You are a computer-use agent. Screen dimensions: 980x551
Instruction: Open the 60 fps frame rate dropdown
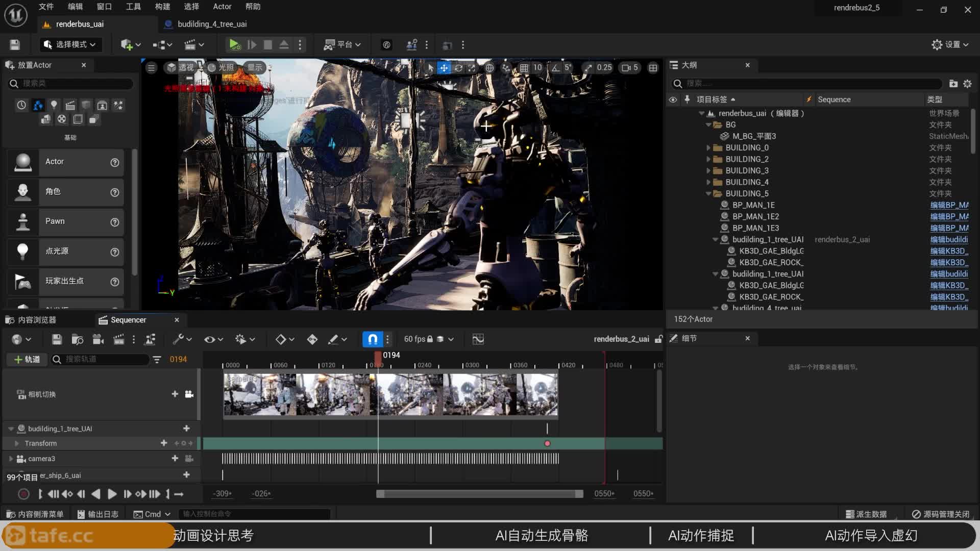pyautogui.click(x=429, y=339)
